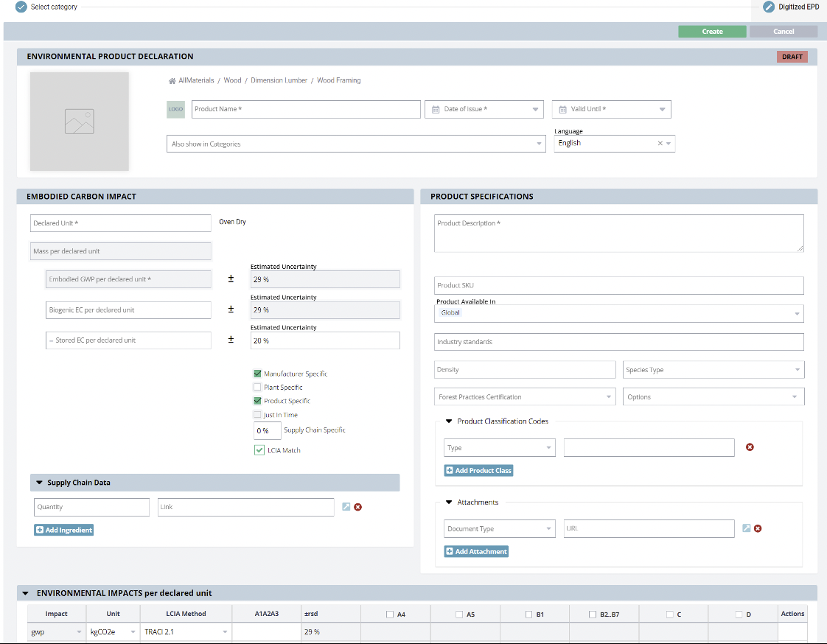Toggle the LCIA Match checkbox
The width and height of the screenshot is (827, 644).
point(259,450)
